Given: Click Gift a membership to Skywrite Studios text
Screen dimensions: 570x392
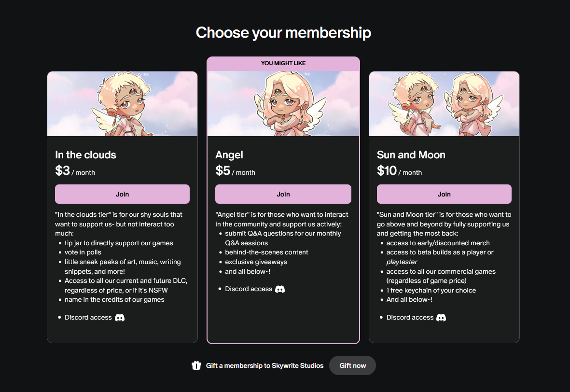Looking at the screenshot, I should click(x=264, y=365).
